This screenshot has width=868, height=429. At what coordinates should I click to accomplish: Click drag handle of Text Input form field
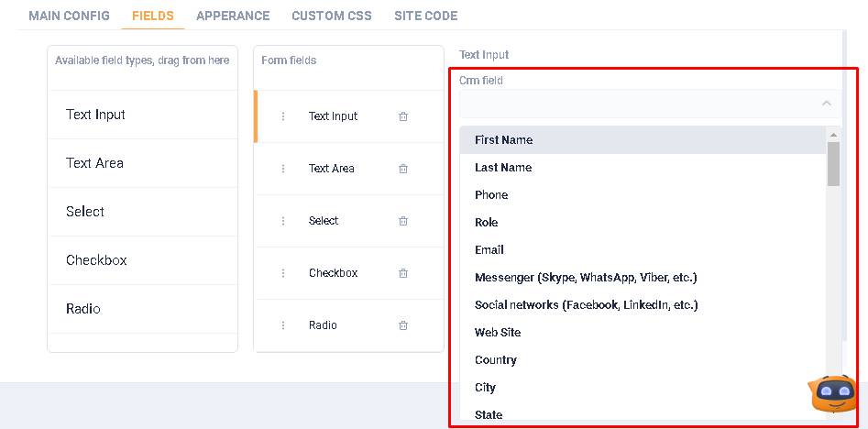(283, 116)
